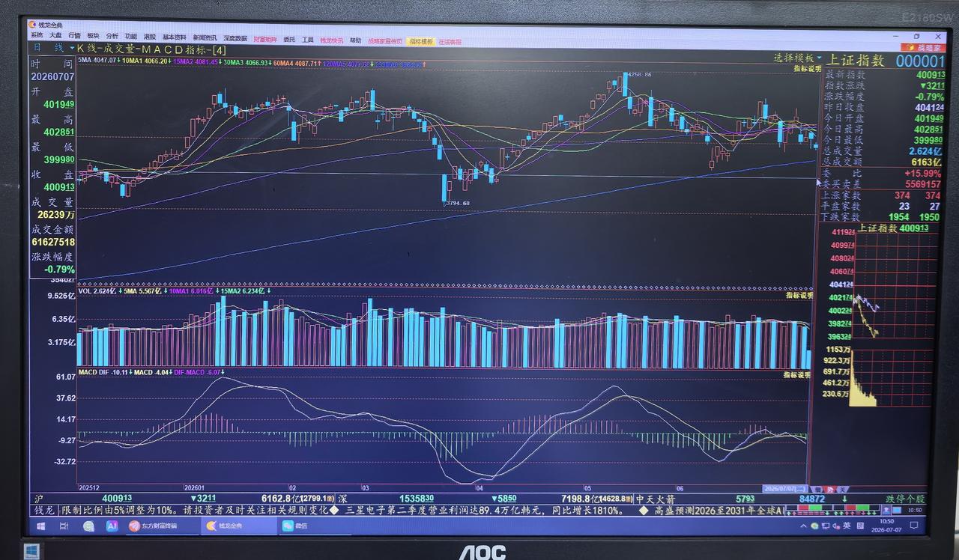This screenshot has width=959, height=560.
Task: Click the 10MA1 4066.20 indicator label
Action: (145, 61)
